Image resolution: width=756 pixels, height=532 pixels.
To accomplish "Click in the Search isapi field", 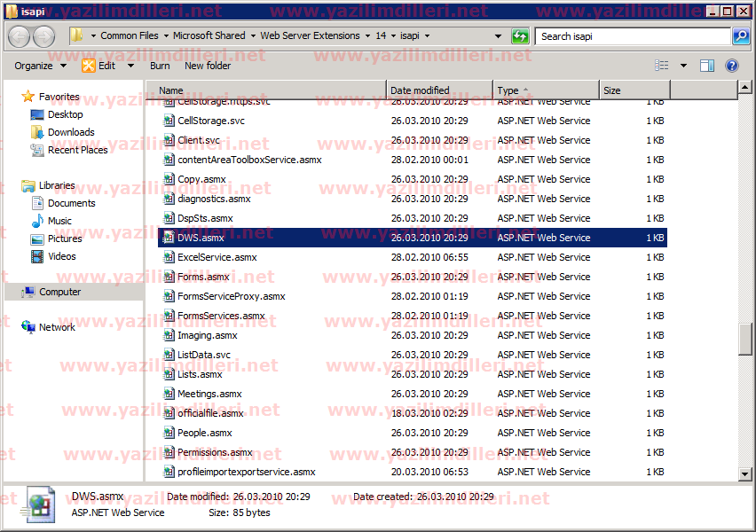I will (633, 36).
